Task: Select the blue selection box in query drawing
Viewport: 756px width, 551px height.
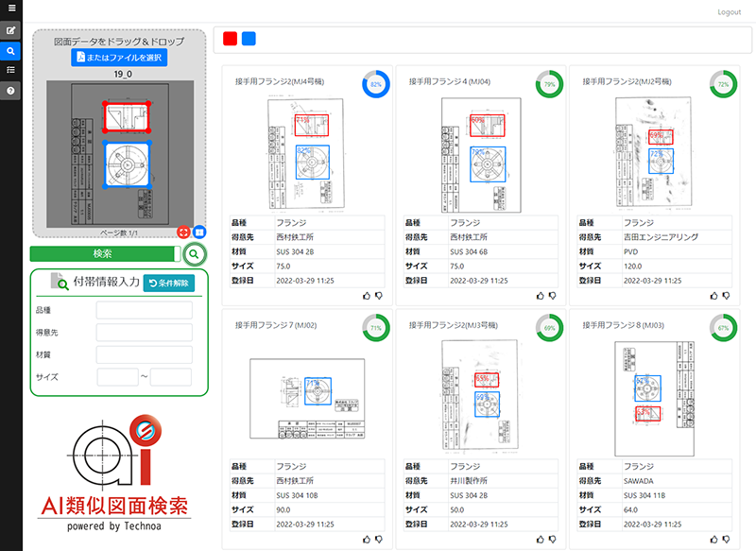Action: coord(128,164)
